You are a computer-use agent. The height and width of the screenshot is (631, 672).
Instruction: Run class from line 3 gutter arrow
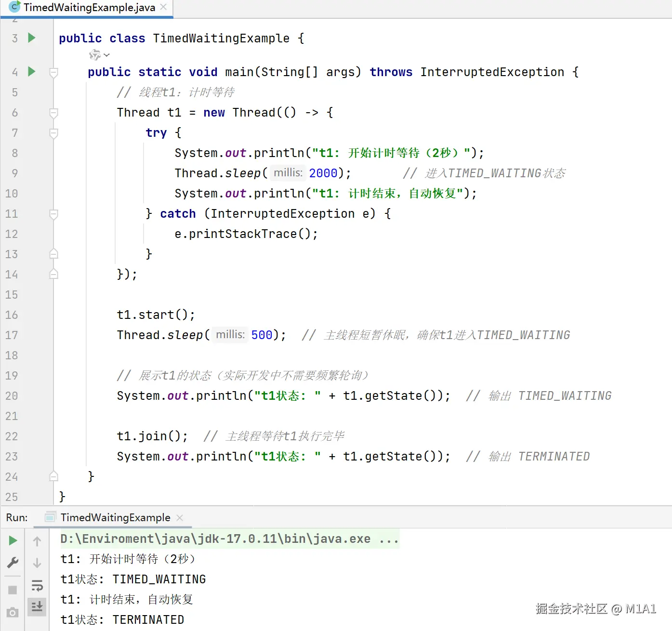point(32,38)
